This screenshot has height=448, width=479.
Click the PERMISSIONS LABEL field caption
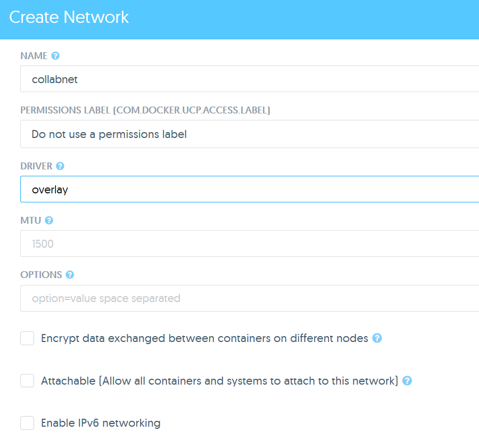[x=145, y=110]
